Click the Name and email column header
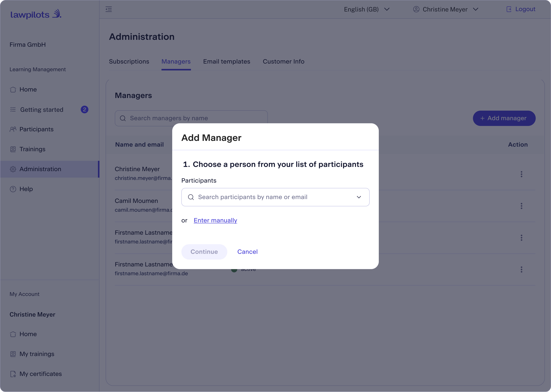551x392 pixels. click(x=139, y=145)
